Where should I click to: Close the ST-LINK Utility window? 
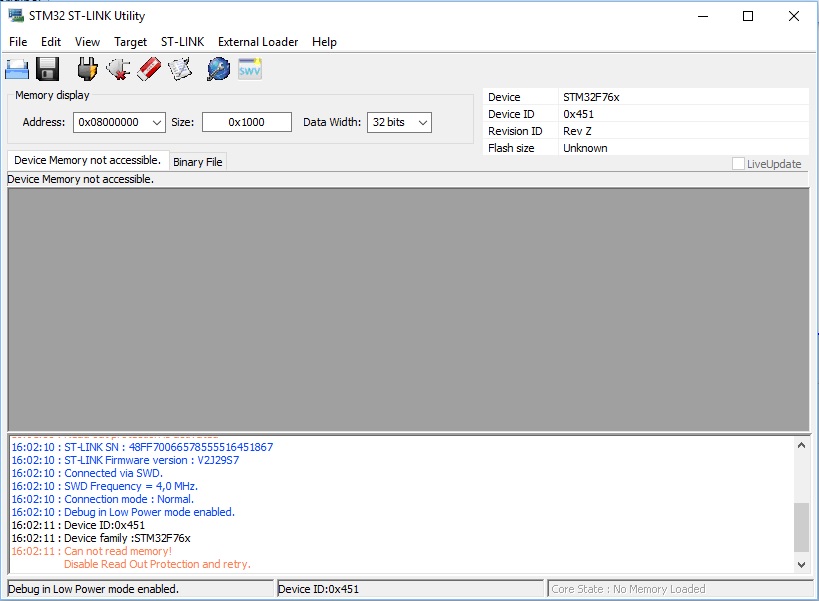pyautogui.click(x=793, y=16)
